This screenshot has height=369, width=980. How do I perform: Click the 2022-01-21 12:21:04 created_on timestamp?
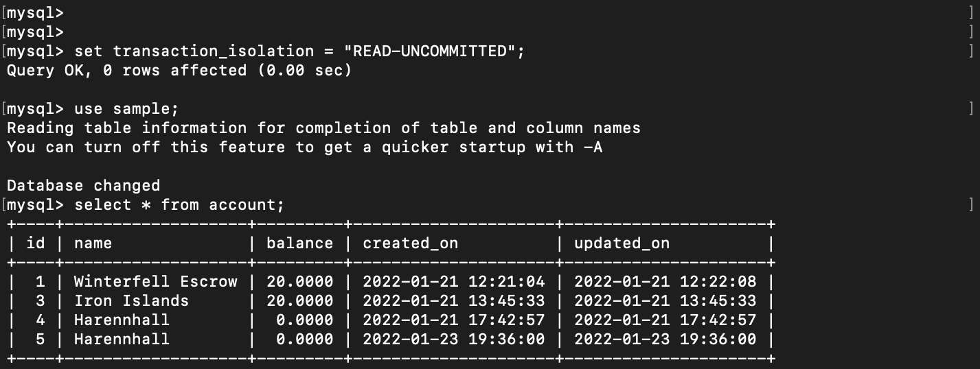tap(453, 281)
